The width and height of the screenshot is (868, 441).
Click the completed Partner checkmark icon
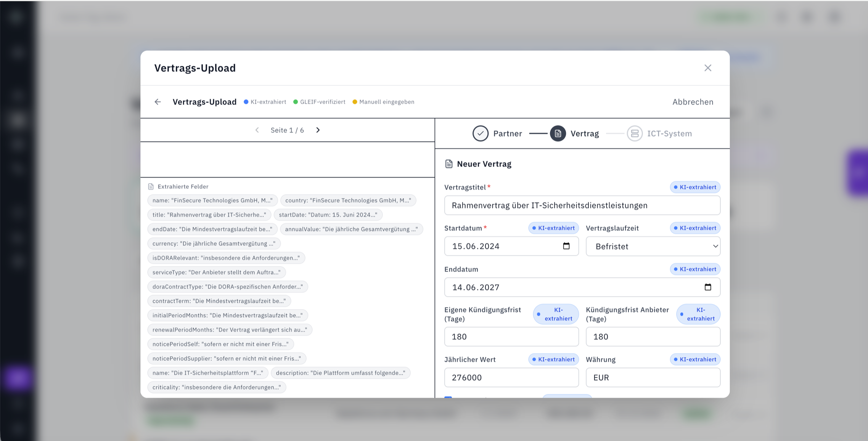481,133
